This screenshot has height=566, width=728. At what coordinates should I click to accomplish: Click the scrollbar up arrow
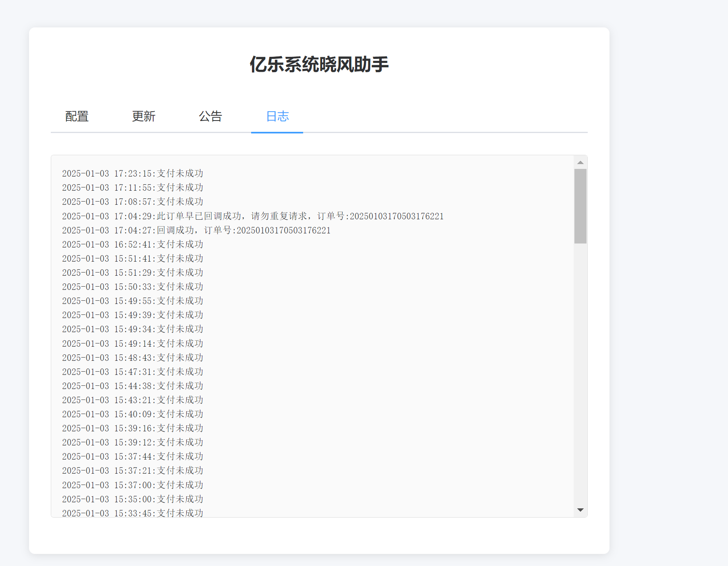[580, 162]
